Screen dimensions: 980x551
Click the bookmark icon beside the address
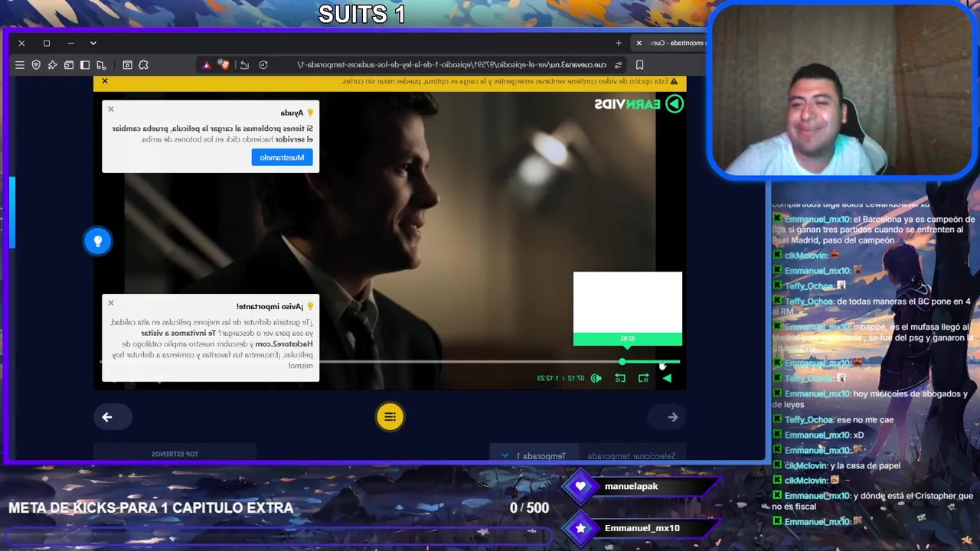639,65
